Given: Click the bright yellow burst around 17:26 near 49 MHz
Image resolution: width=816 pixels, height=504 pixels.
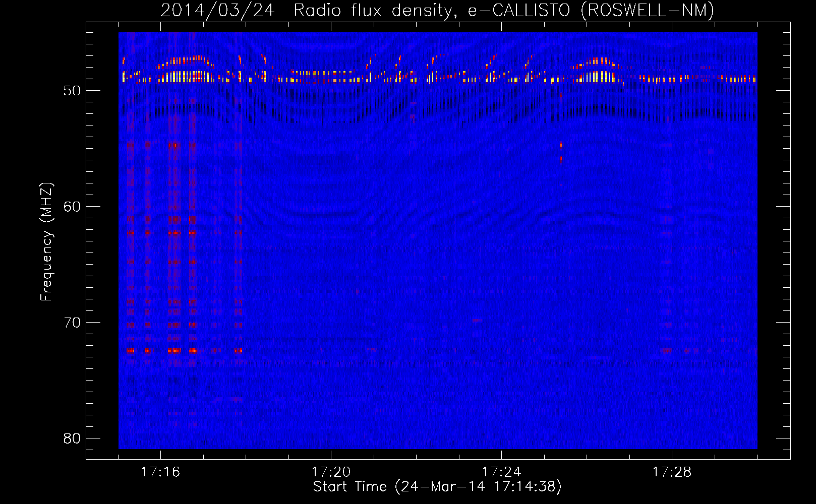Looking at the screenshot, I should pos(598,77).
